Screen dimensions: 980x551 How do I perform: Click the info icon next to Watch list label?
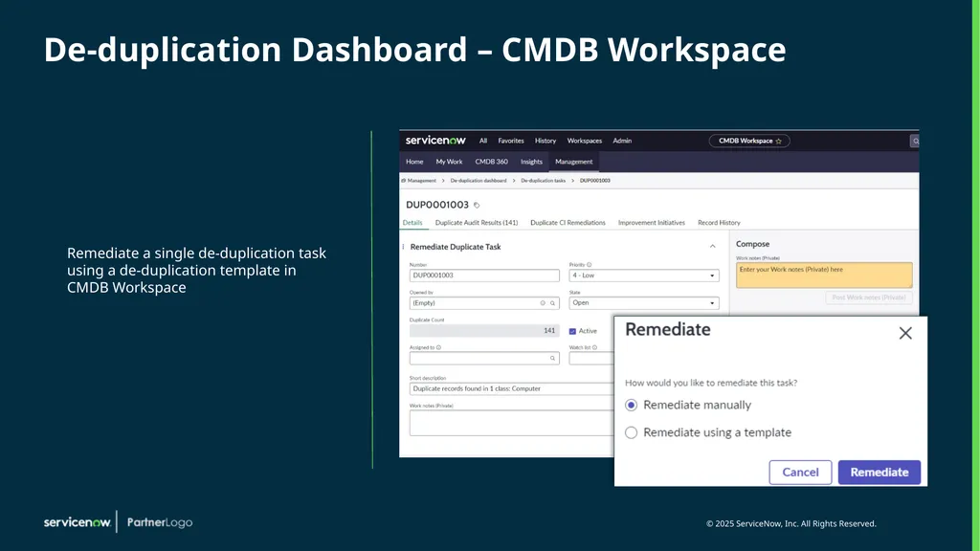(594, 347)
